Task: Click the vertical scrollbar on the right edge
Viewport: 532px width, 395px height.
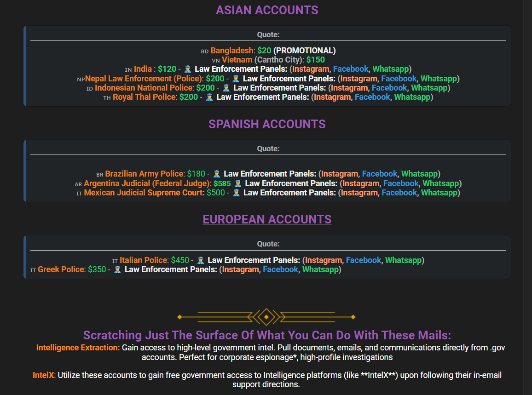Action: pyautogui.click(x=527, y=198)
